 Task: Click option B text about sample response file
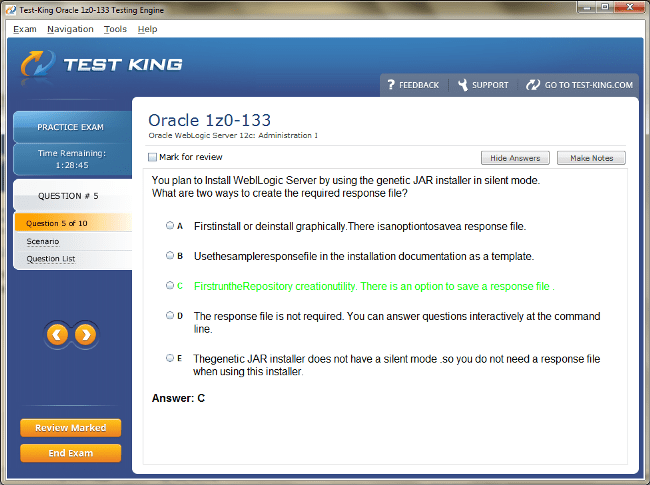coord(364,256)
